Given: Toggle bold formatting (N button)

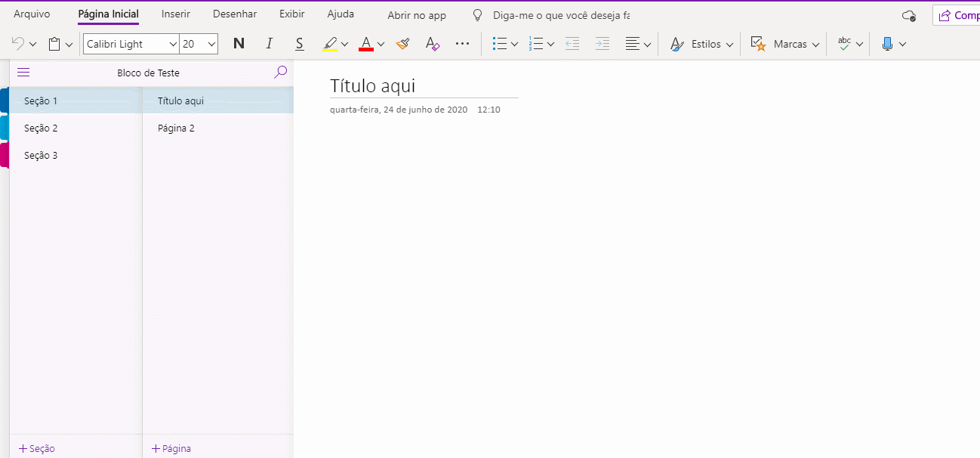Looking at the screenshot, I should [x=239, y=45].
